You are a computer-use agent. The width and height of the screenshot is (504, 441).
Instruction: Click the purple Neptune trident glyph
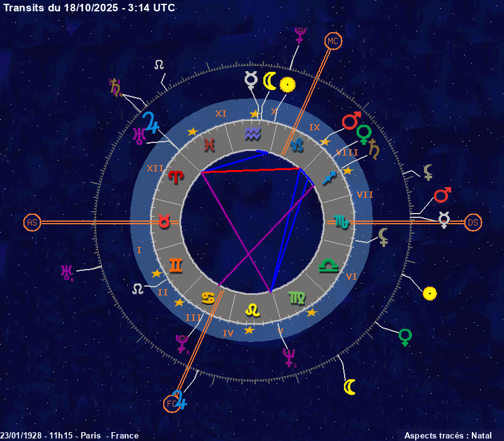(x=289, y=357)
